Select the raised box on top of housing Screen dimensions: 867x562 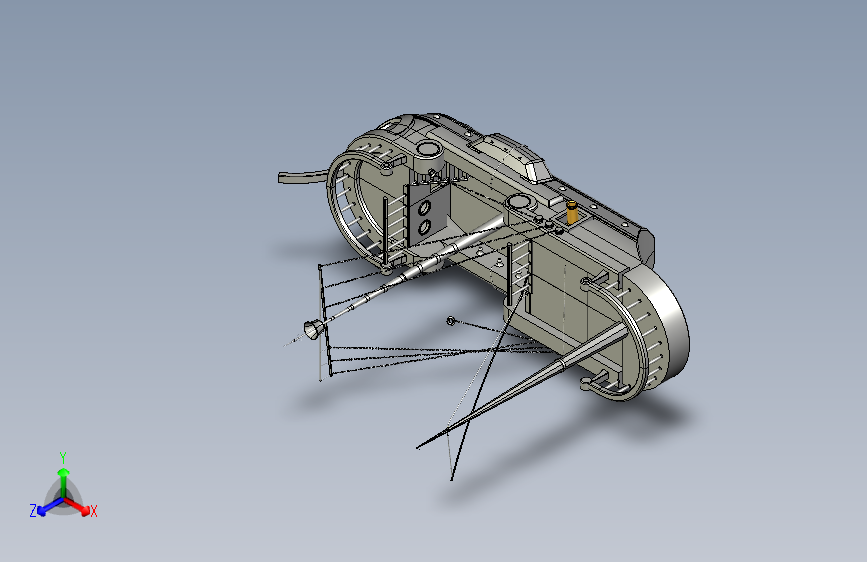(509, 156)
